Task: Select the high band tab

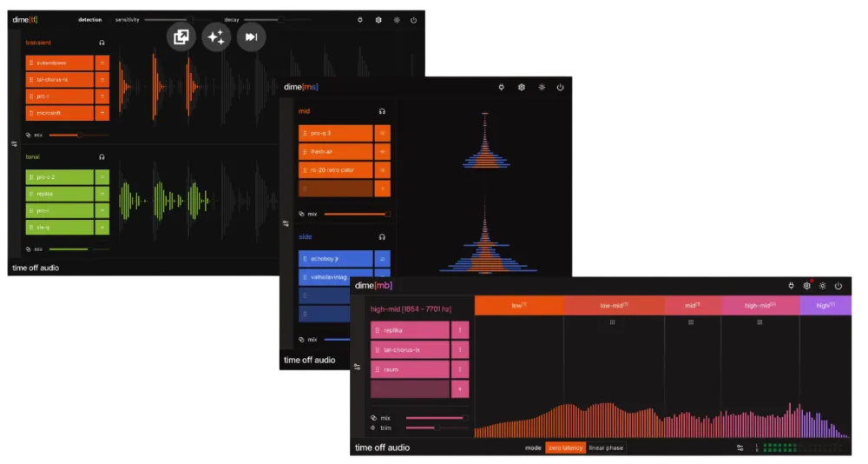Action: coord(825,306)
